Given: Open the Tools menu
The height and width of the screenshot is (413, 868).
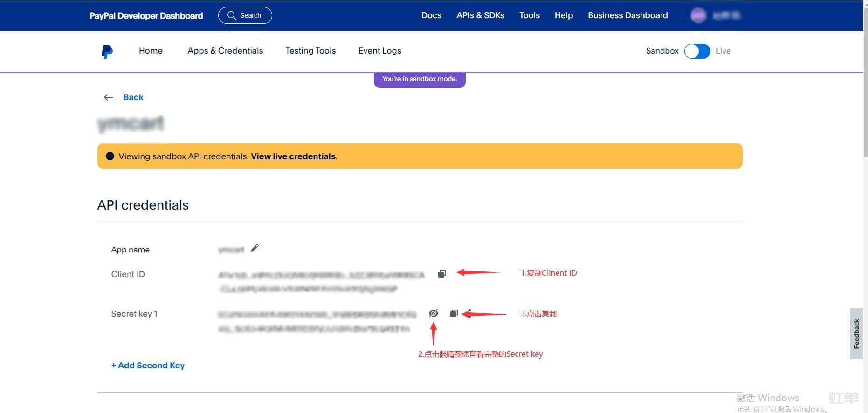Looking at the screenshot, I should [530, 15].
